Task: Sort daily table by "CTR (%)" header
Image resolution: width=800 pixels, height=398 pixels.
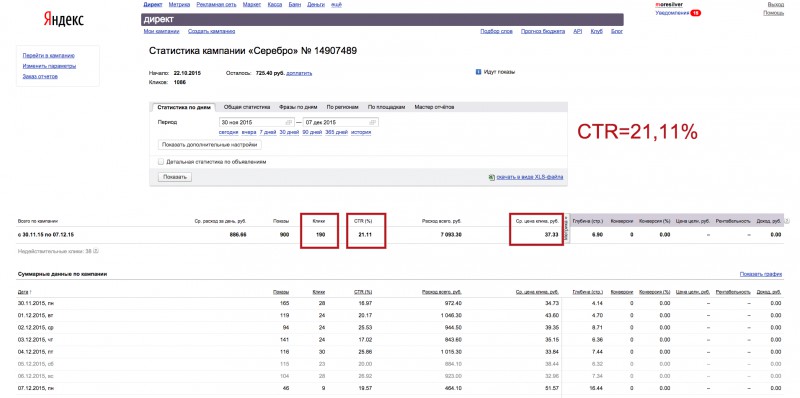Action: (363, 292)
